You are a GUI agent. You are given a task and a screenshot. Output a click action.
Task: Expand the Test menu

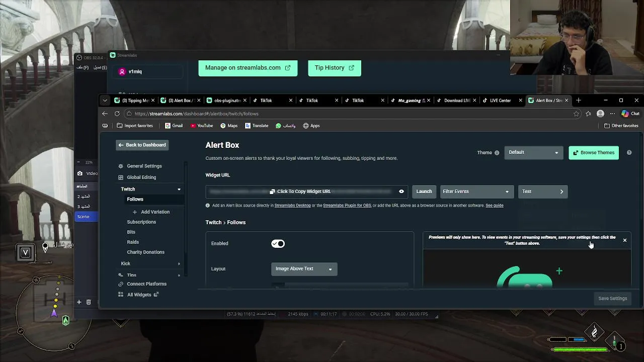[543, 192]
